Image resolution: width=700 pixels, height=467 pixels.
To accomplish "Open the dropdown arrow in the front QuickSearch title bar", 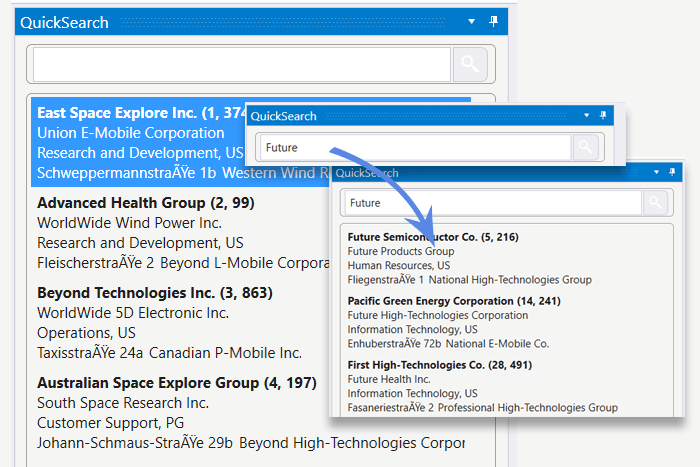I will 656,172.
